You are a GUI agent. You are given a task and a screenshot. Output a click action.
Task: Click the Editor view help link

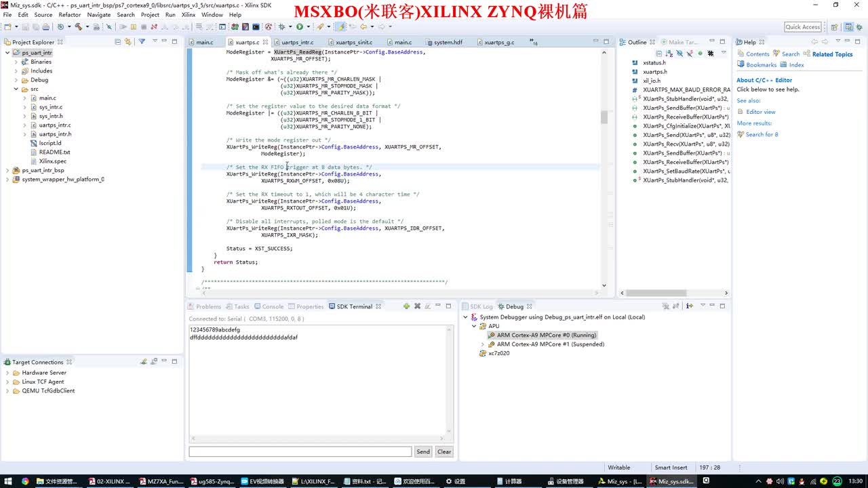[x=761, y=112]
